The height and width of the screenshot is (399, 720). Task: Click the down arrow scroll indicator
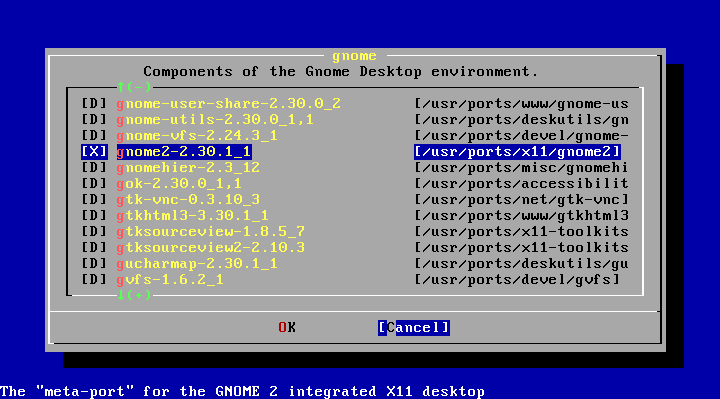pos(134,295)
